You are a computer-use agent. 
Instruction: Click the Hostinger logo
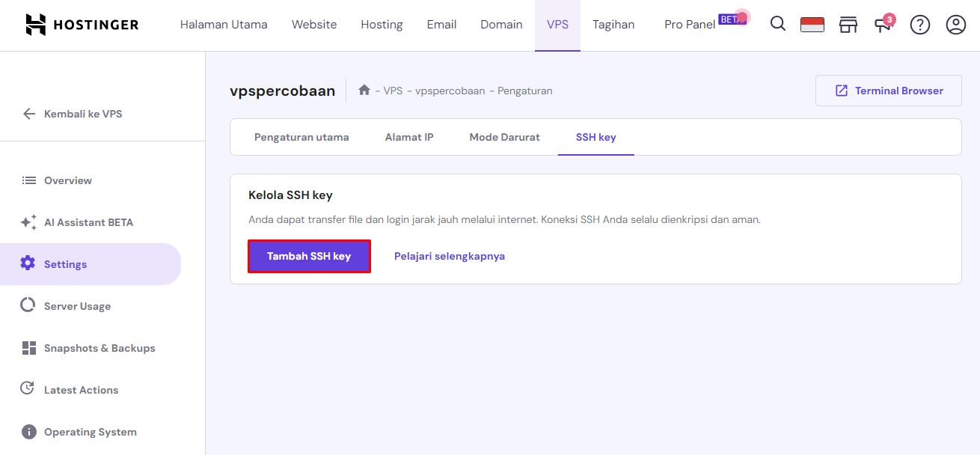pos(82,24)
